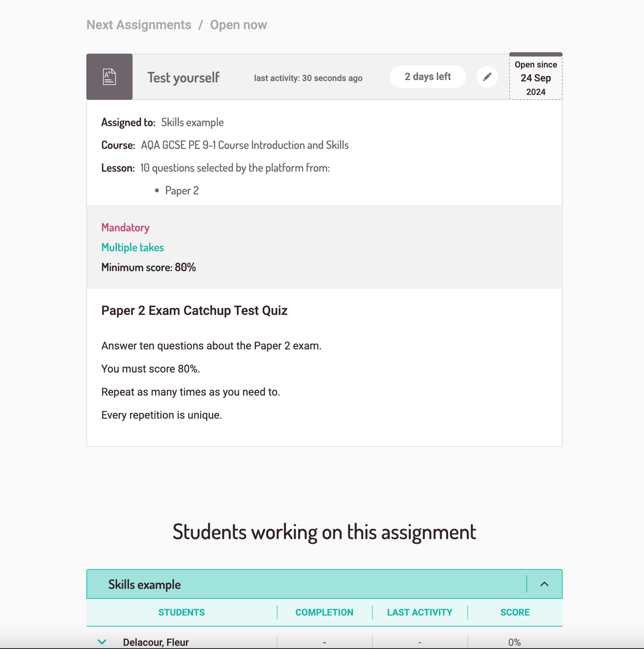Click the 2 days left badge
Screen dimensions: 644x649
click(428, 77)
